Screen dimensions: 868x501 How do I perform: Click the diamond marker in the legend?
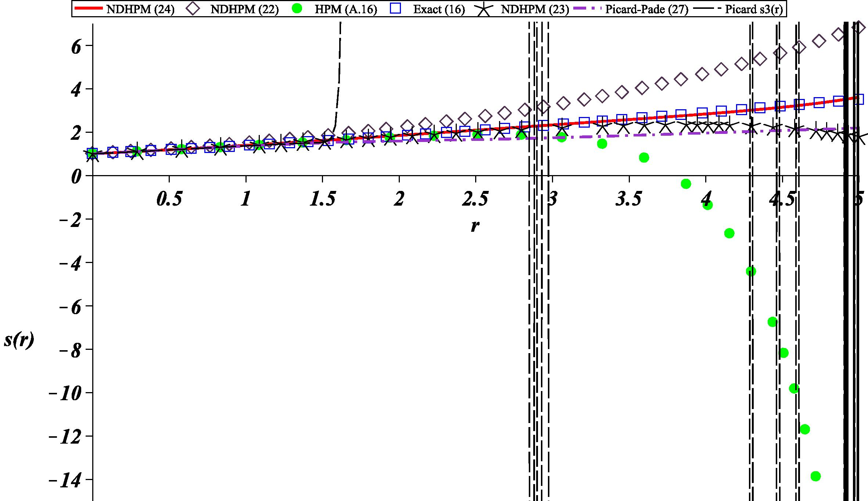pos(193,9)
